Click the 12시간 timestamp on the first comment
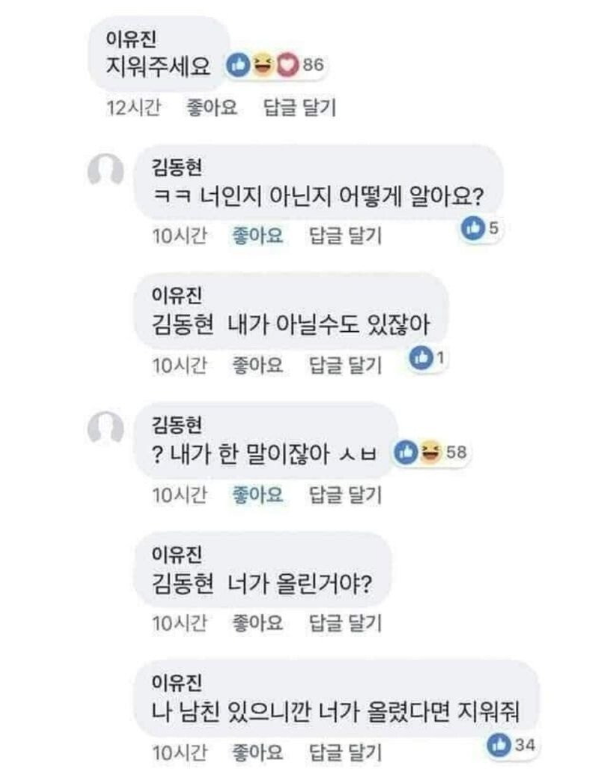 (131, 108)
